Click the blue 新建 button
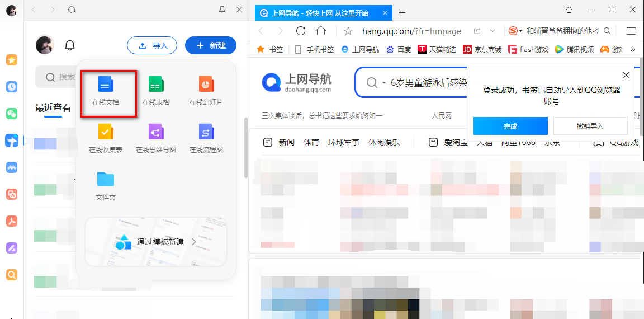The height and width of the screenshot is (319, 644). click(x=211, y=46)
